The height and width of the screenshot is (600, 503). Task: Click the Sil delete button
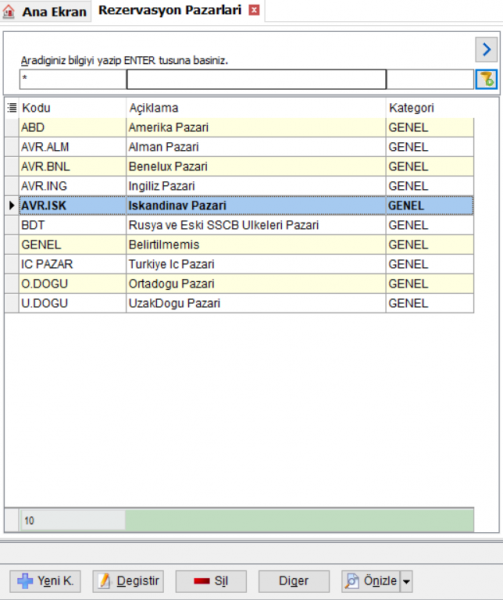[x=211, y=581]
